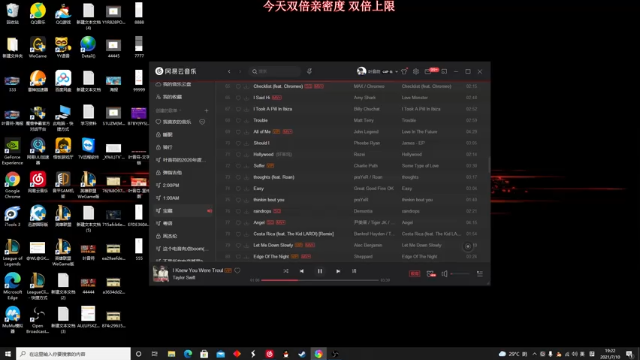Viewport: 640px width, 360px height.
Task: Open Microsoft Edge desktop icon
Action: pyautogui.click(x=12, y=286)
